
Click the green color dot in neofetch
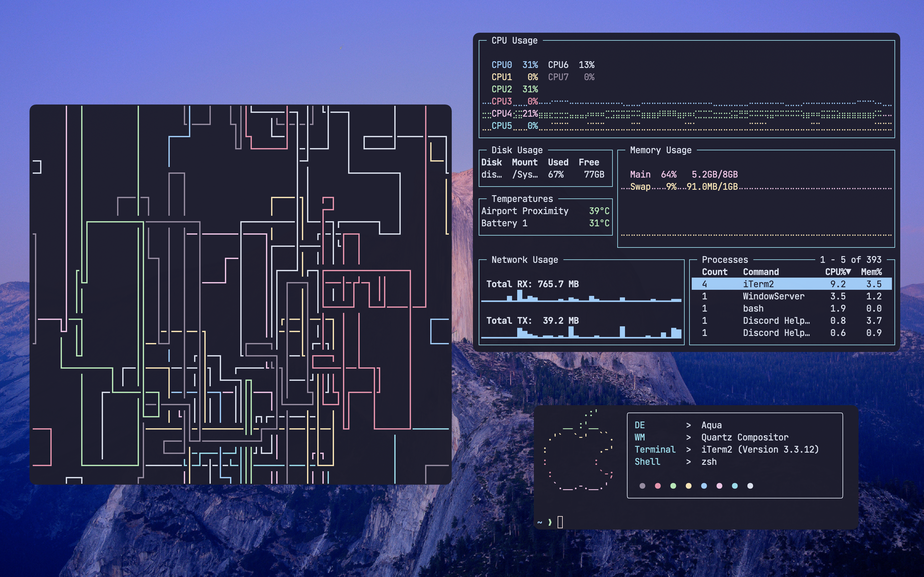coord(673,486)
